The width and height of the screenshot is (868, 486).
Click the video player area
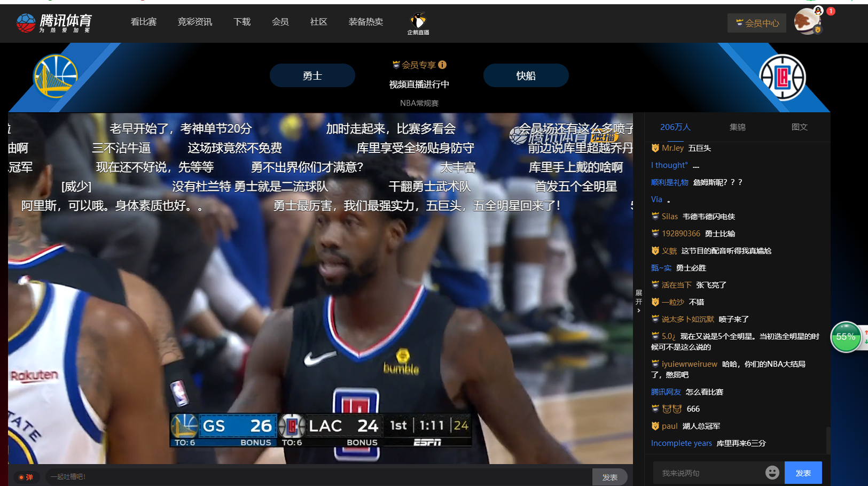320,288
